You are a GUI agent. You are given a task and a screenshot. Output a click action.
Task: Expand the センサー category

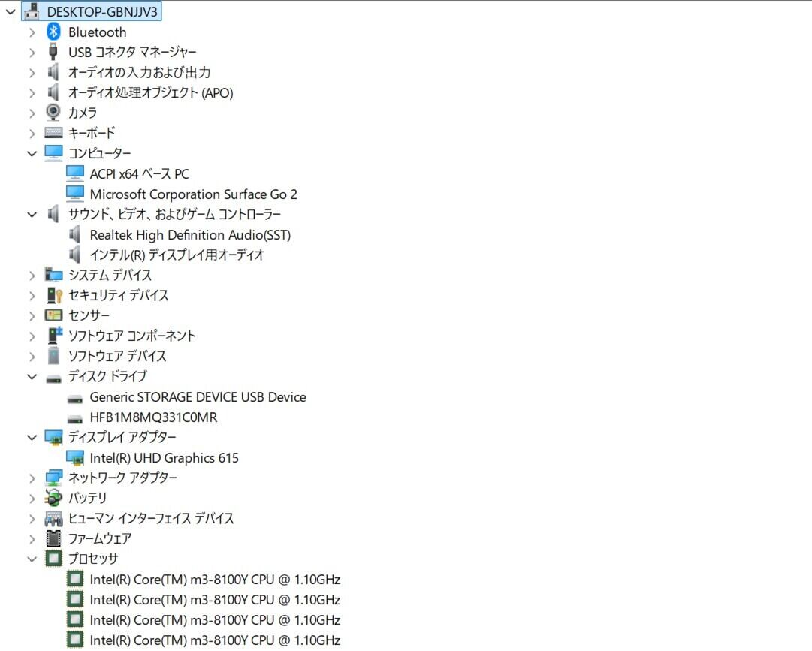pyautogui.click(x=32, y=315)
